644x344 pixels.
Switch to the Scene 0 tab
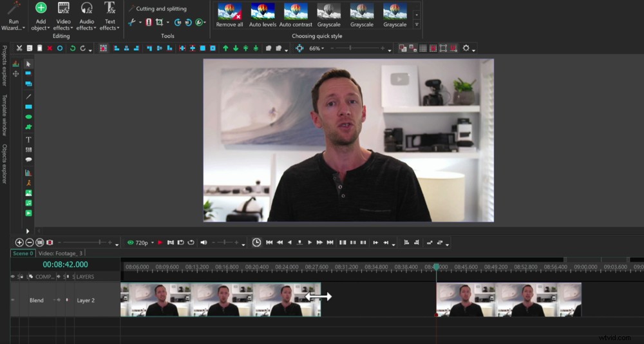(x=23, y=253)
